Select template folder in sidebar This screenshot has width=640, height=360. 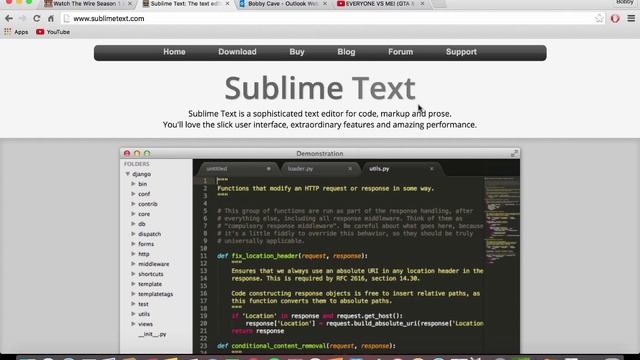pyautogui.click(x=150, y=284)
